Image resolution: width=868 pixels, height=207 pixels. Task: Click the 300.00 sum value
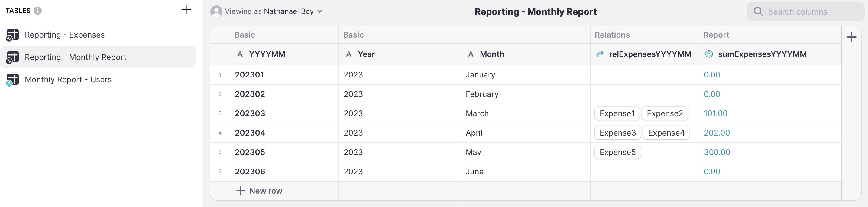point(717,153)
